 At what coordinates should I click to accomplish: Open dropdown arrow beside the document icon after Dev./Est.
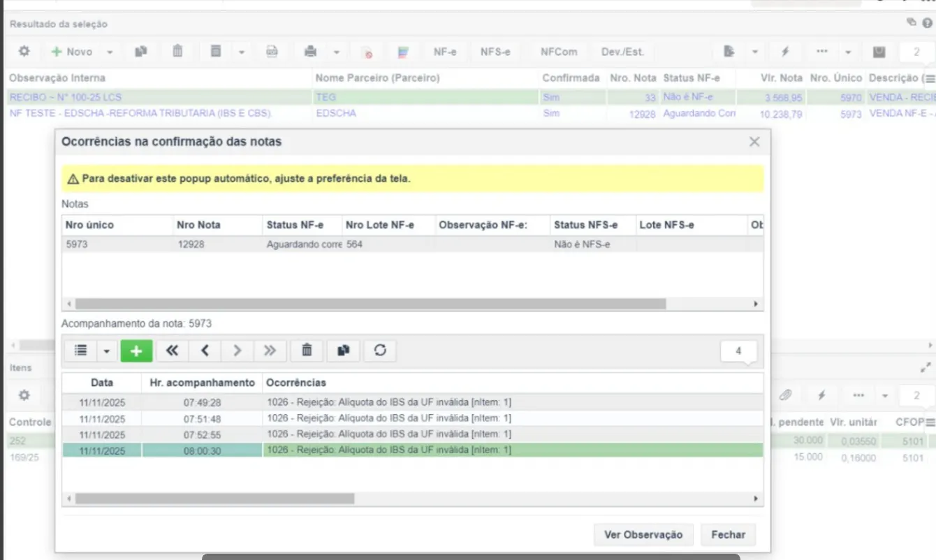(x=755, y=52)
